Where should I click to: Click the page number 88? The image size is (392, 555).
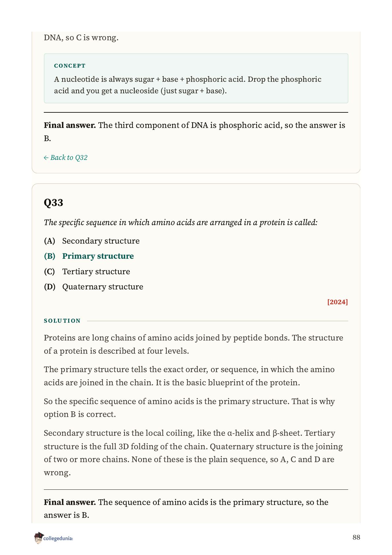point(356,537)
